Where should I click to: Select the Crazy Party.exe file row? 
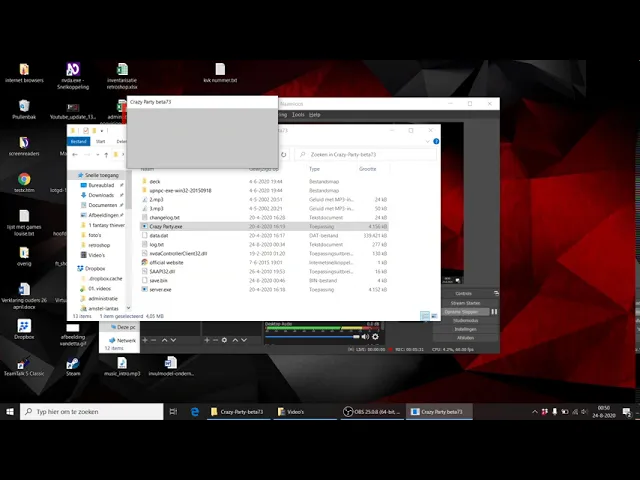[264, 227]
